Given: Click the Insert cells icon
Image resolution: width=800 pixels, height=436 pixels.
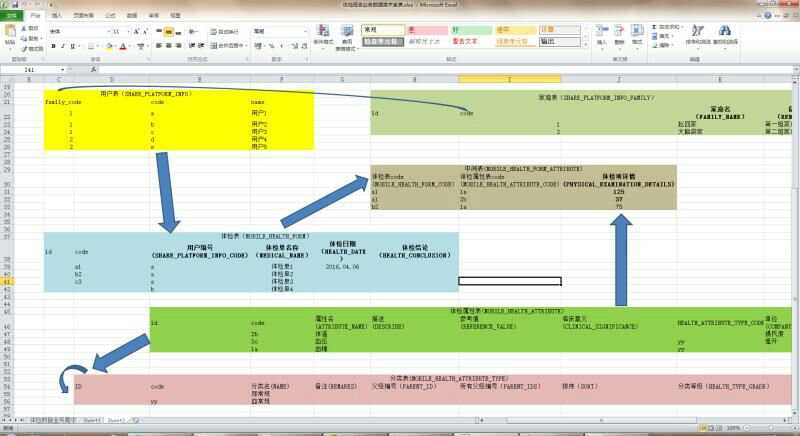Looking at the screenshot, I should pyautogui.click(x=601, y=33).
